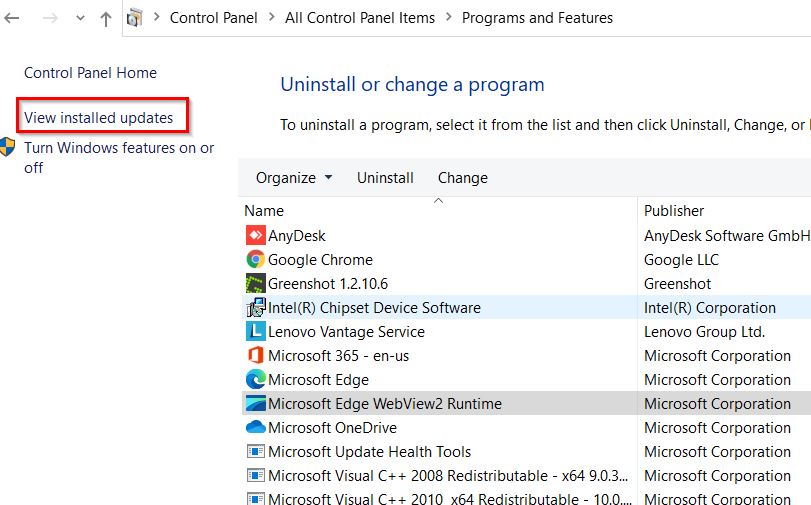Viewport: 811px width, 505px height.
Task: Click the Change toolbar button
Action: point(463,177)
